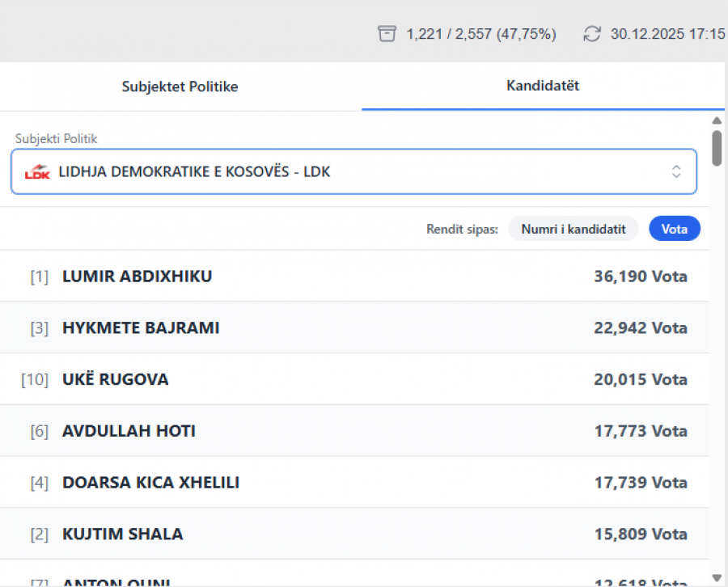Click the Subjekti Politik label
The image size is (728, 587).
(56, 139)
